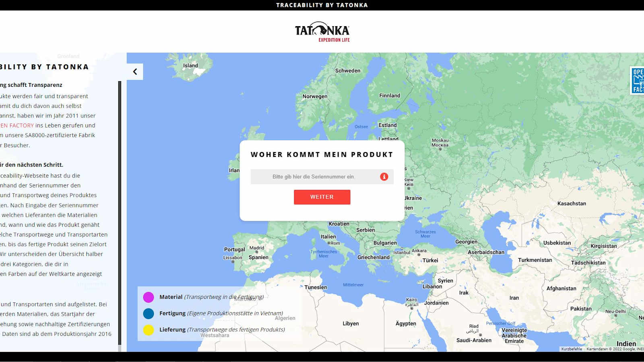The height and width of the screenshot is (362, 644).
Task: Click the Schweden label on the map
Action: (348, 71)
